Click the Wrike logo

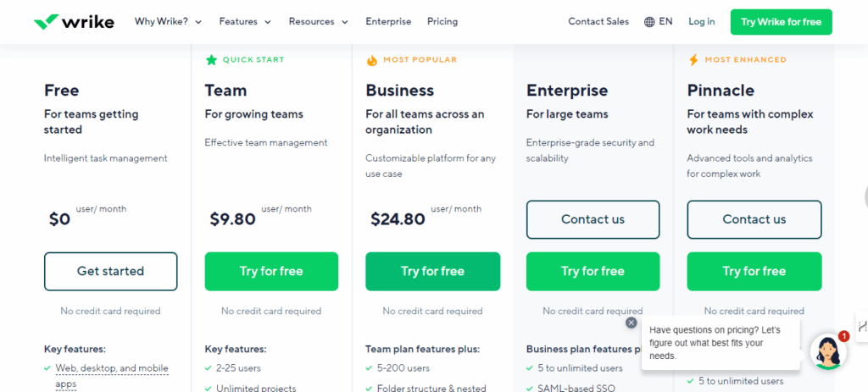click(74, 22)
